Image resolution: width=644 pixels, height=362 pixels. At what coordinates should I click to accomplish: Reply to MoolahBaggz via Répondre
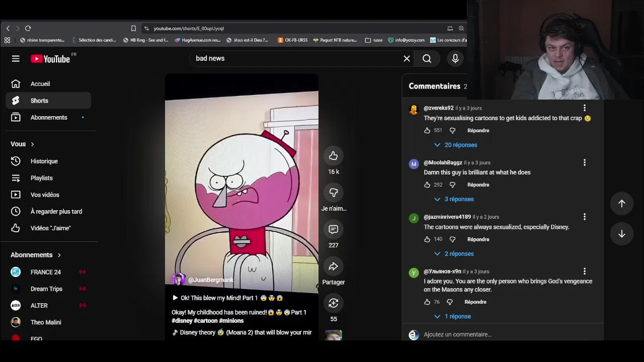tap(478, 185)
